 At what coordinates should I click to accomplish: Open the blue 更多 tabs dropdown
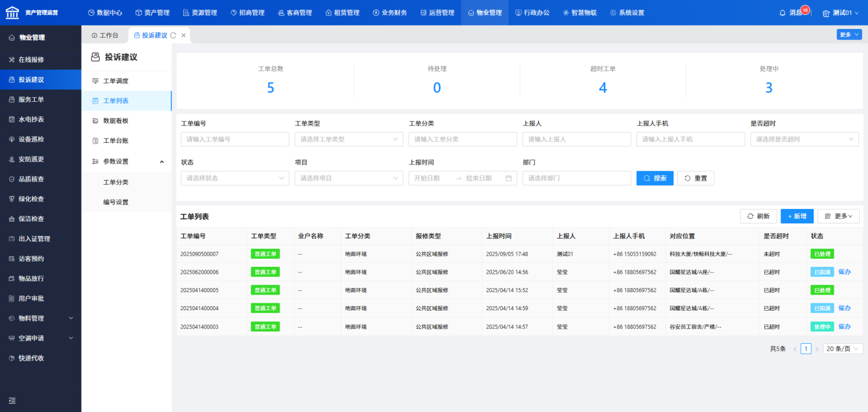coord(849,35)
